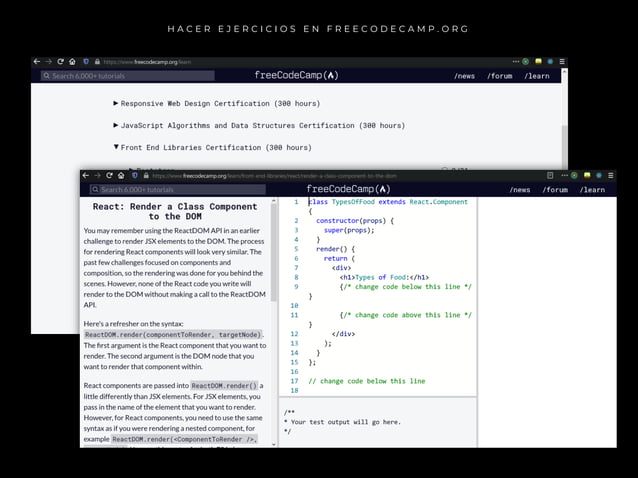Open /news in the front window nav
The height and width of the screenshot is (478, 638).
pos(520,190)
